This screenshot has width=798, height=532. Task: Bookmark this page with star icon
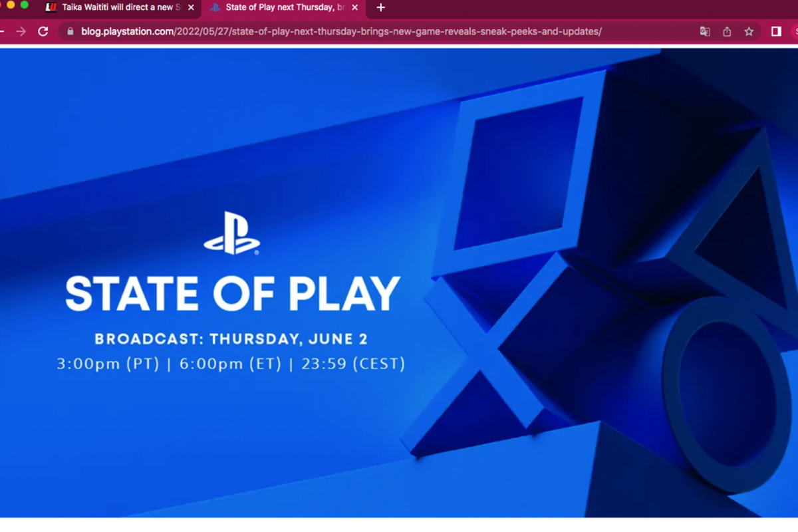pos(749,31)
